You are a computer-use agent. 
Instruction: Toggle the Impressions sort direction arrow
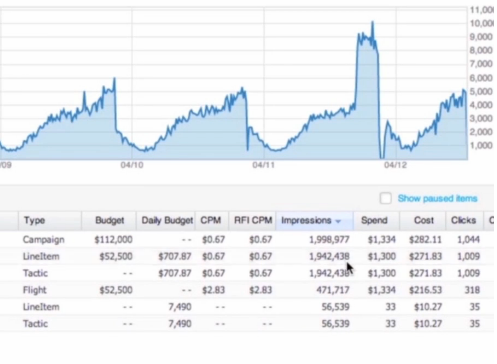pyautogui.click(x=338, y=221)
